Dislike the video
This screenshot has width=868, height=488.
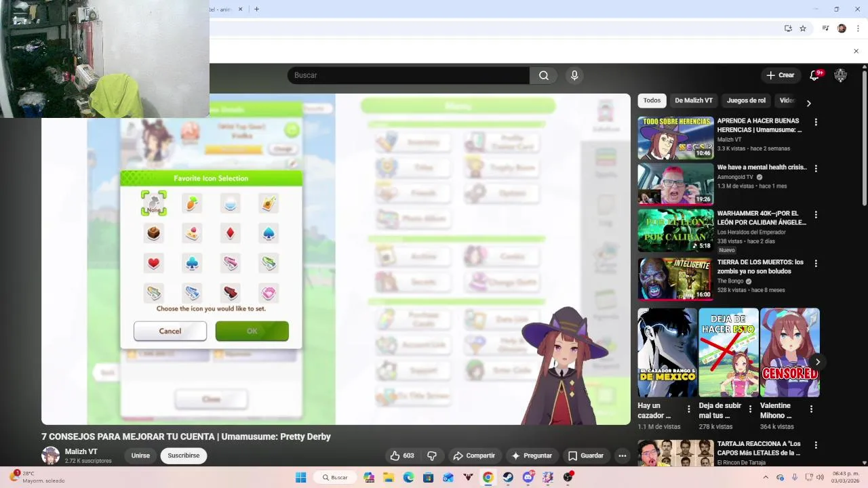pos(432,455)
